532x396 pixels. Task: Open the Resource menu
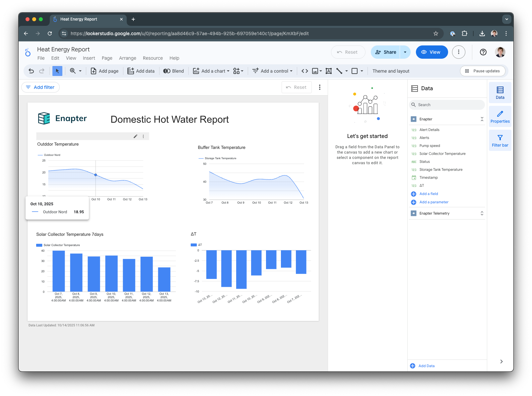(153, 58)
